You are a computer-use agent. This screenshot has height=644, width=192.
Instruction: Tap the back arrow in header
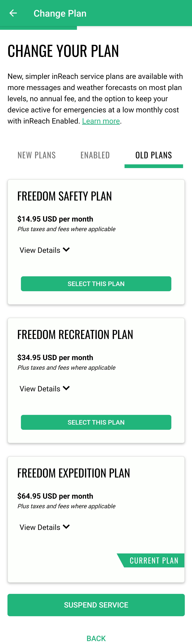[13, 13]
